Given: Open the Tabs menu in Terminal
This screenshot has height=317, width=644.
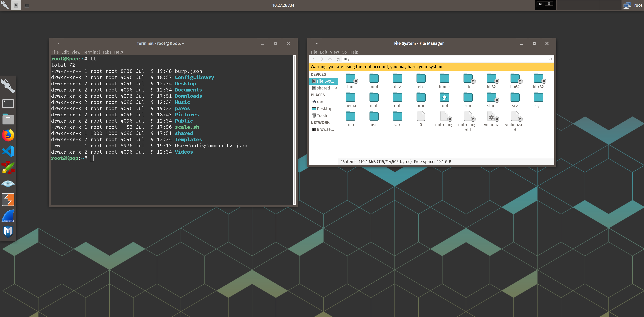Looking at the screenshot, I should pos(107,52).
